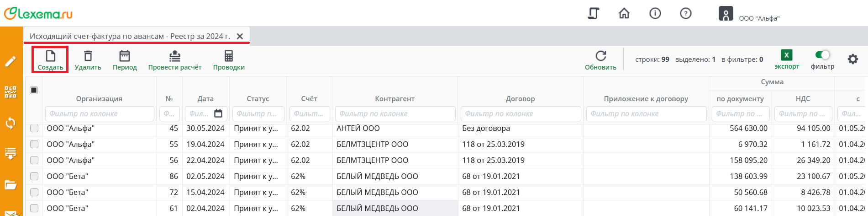Open the date picker in Дата filter

click(x=218, y=113)
